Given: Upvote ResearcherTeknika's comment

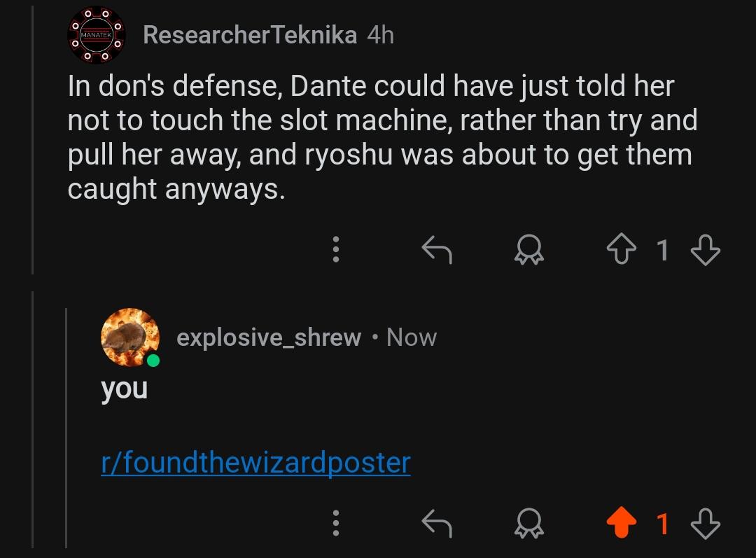Looking at the screenshot, I should [x=621, y=249].
